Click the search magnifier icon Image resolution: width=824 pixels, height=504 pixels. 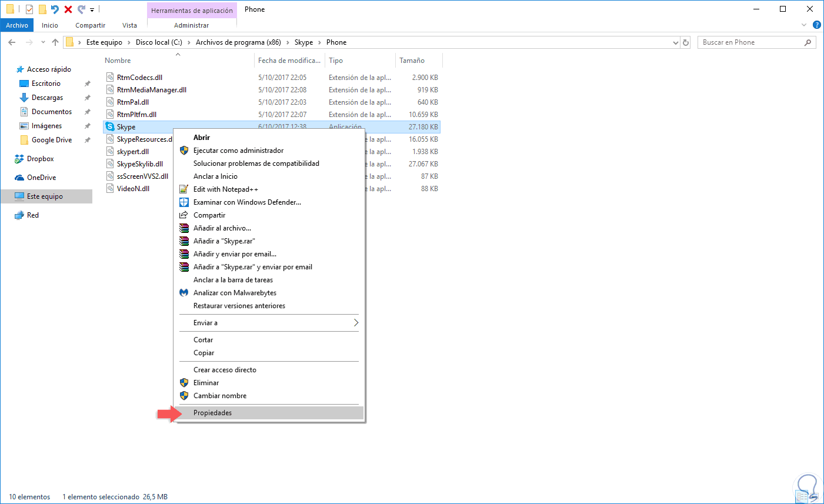808,42
